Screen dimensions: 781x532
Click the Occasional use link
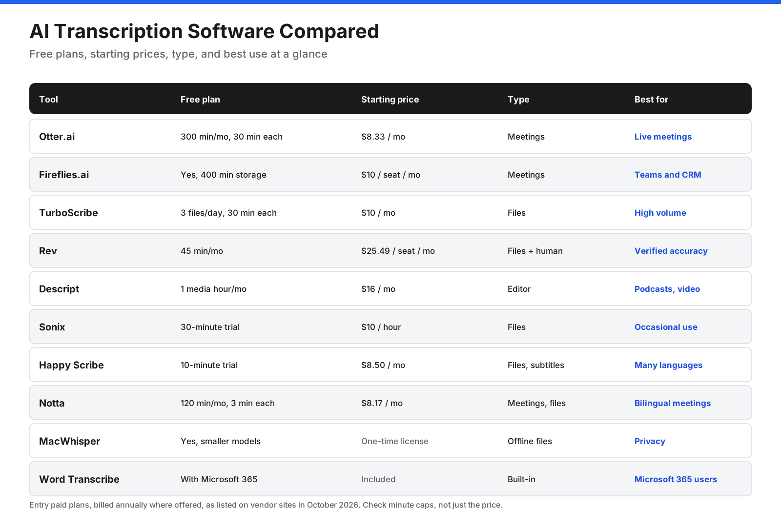666,327
